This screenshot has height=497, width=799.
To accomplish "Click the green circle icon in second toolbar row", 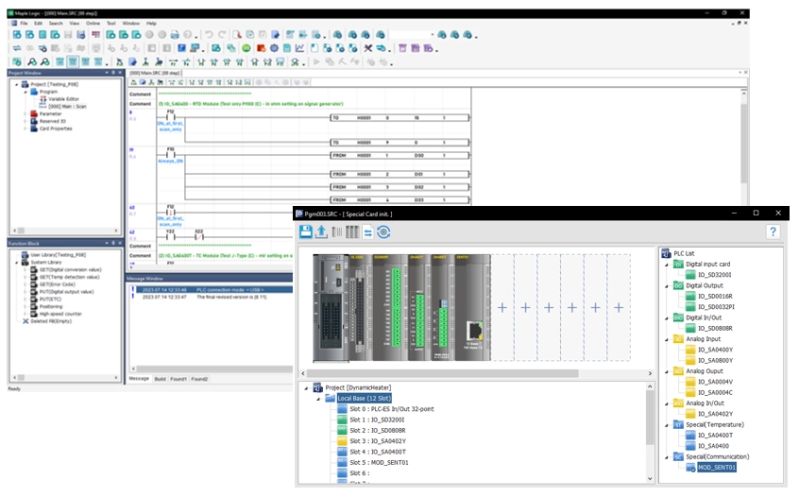I will tap(246, 48).
